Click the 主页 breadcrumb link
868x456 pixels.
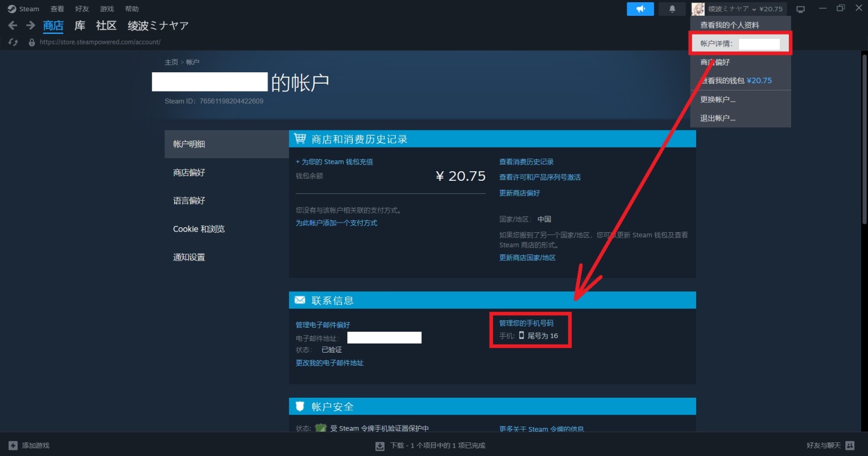(x=171, y=62)
